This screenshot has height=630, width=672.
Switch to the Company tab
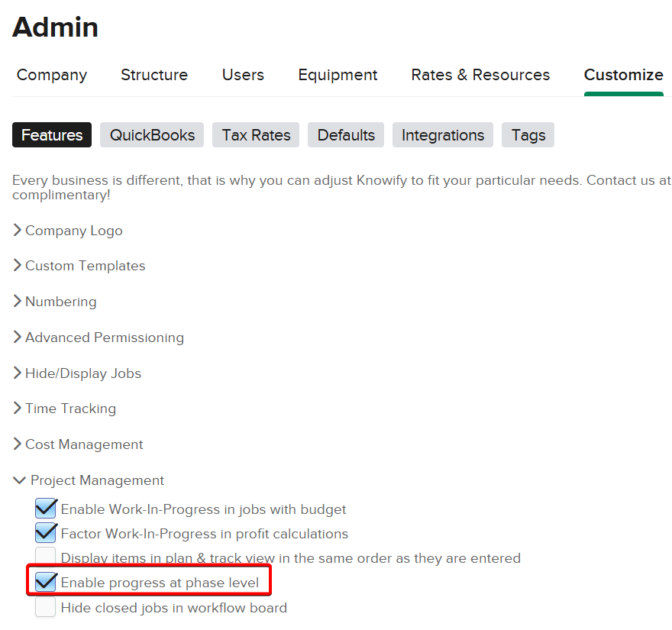click(52, 75)
